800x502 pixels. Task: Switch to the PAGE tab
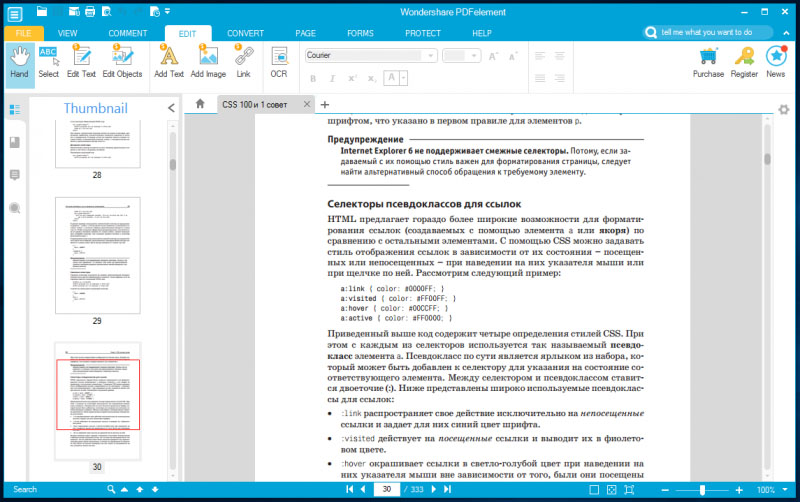pyautogui.click(x=306, y=33)
